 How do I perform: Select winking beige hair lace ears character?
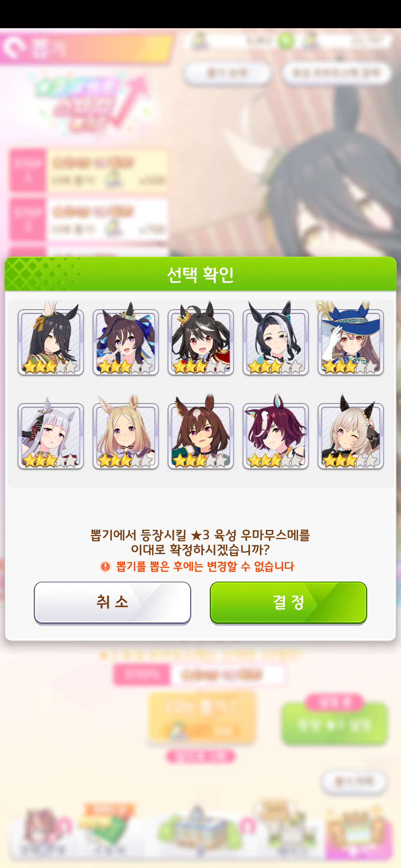pyautogui.click(x=351, y=433)
